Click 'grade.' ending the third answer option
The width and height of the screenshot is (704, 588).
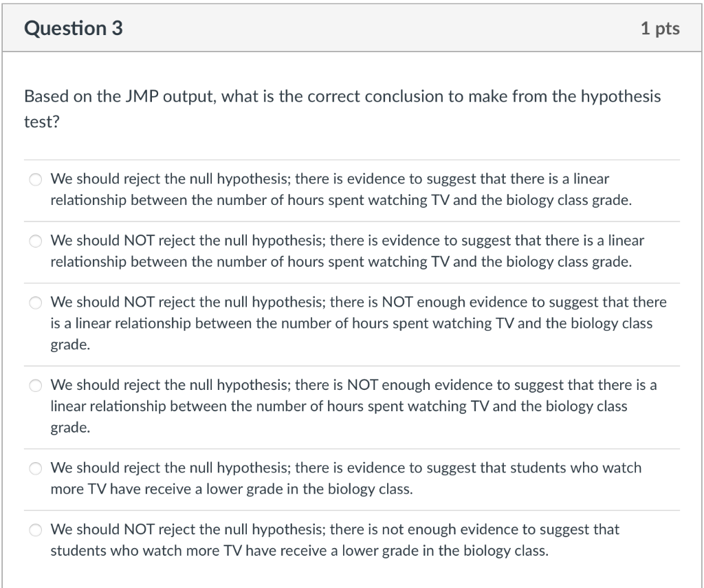tap(71, 345)
